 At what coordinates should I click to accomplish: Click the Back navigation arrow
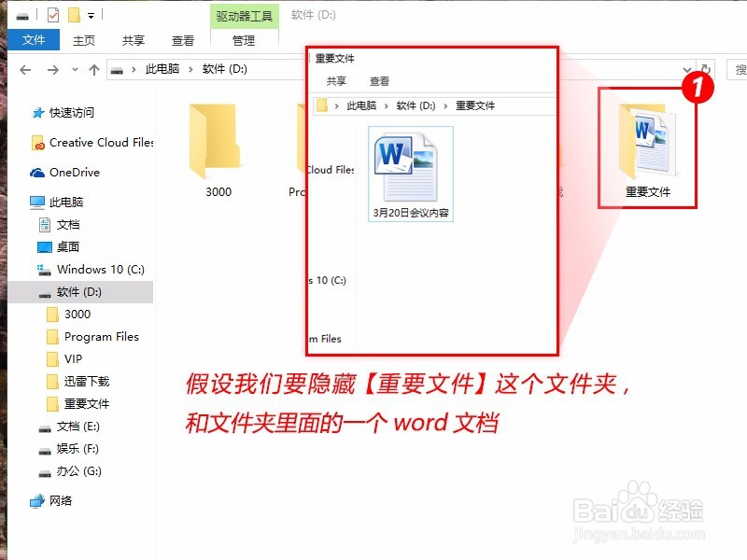coord(26,69)
